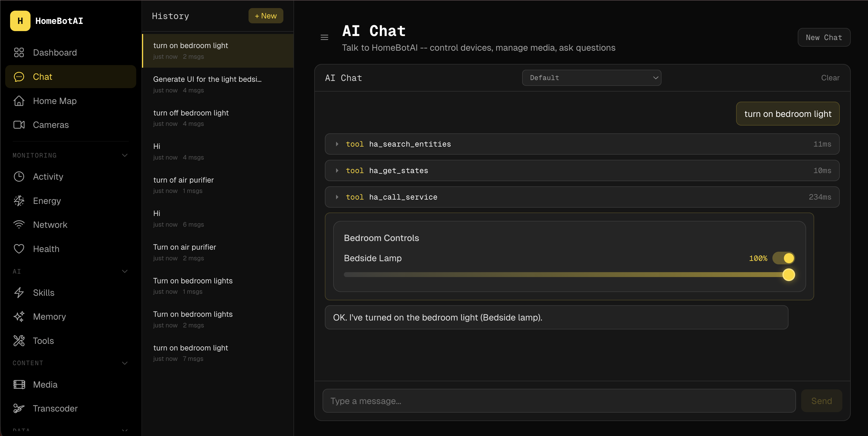Click the Network wifi icon
This screenshot has height=436, width=868.
click(x=19, y=225)
